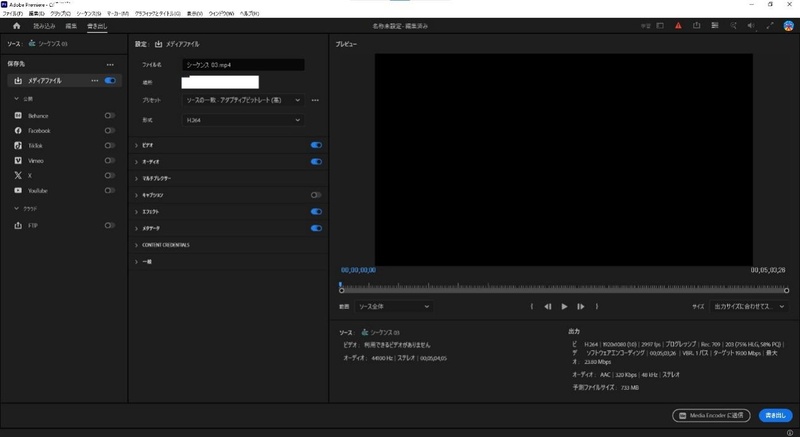This screenshot has width=800, height=437.
Task: Switch to the edit tab
Action: 71,26
